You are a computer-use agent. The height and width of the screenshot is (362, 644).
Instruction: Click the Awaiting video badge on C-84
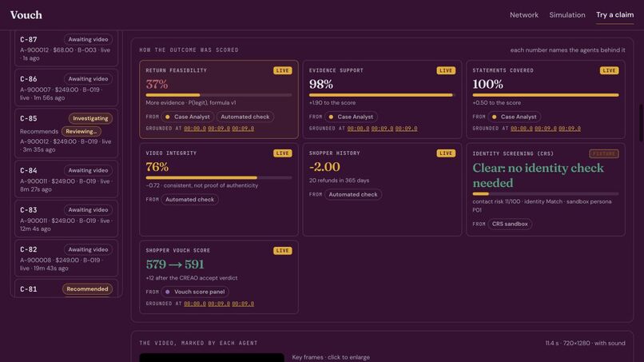click(x=88, y=170)
